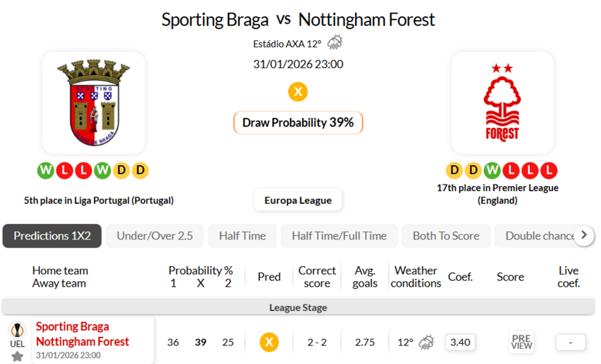Open the match PREVIEW icon
601x364 pixels.
[x=522, y=342]
